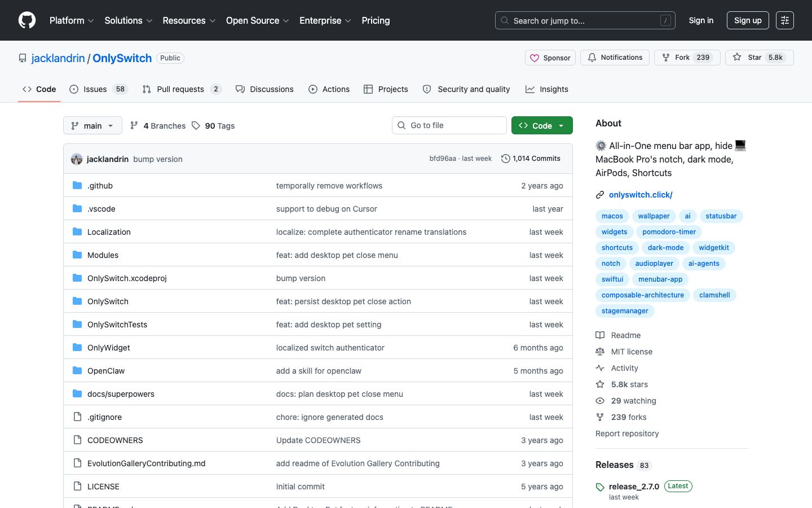The image size is (812, 508).
Task: Click Sign in
Action: point(701,20)
